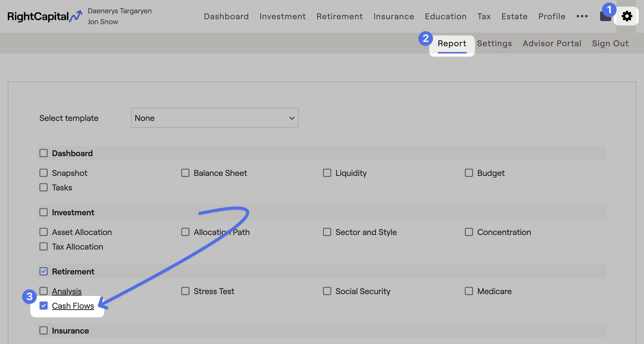Click the Advisor Portal link

(x=551, y=44)
